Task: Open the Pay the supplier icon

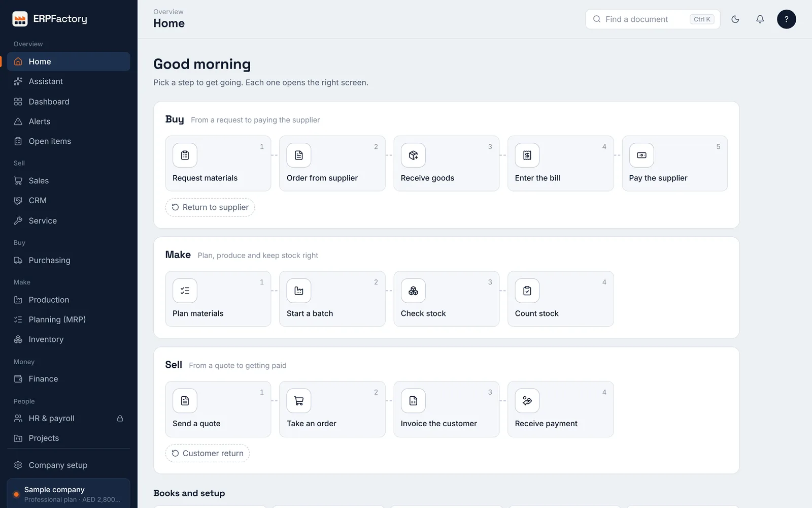Action: click(x=641, y=155)
